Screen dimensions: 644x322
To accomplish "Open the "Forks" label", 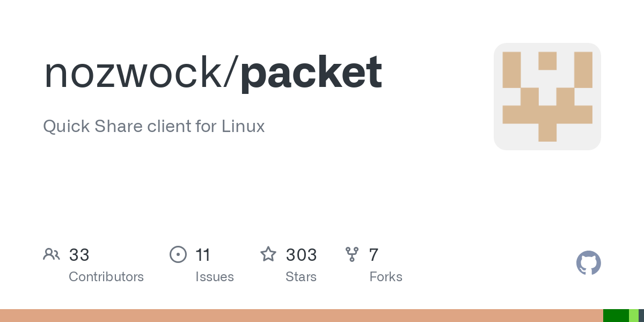I will click(x=386, y=277).
